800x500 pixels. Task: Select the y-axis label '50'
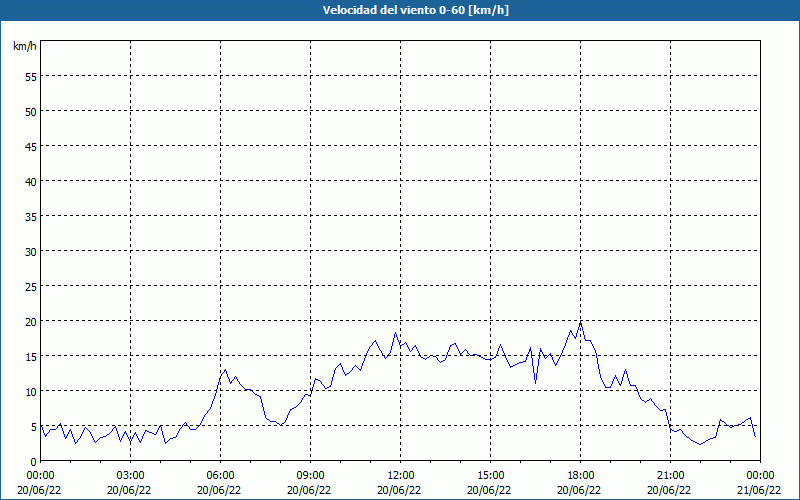coord(31,112)
